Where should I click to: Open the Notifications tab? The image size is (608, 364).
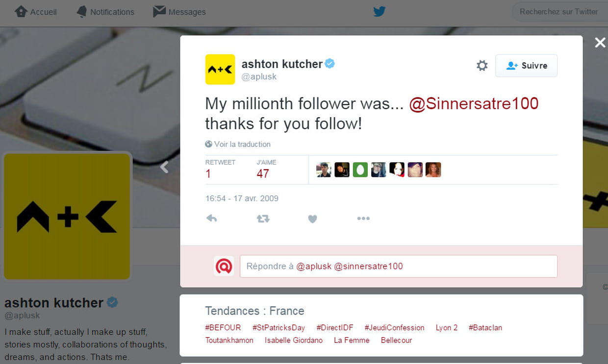(x=105, y=12)
